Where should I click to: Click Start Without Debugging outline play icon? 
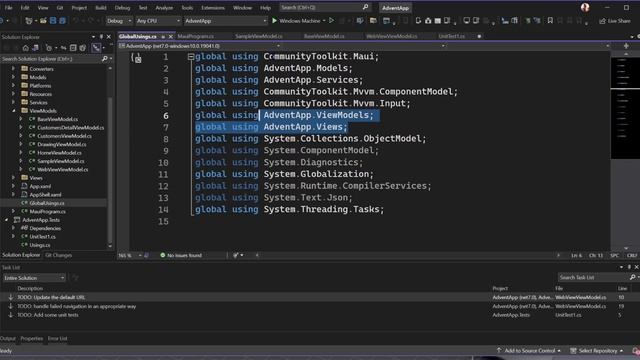pos(331,20)
